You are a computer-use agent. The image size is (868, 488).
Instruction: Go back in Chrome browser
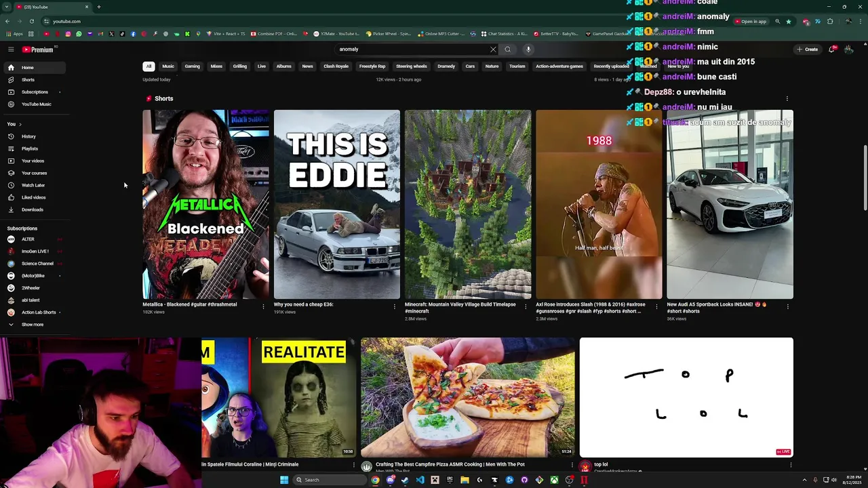[x=7, y=21]
